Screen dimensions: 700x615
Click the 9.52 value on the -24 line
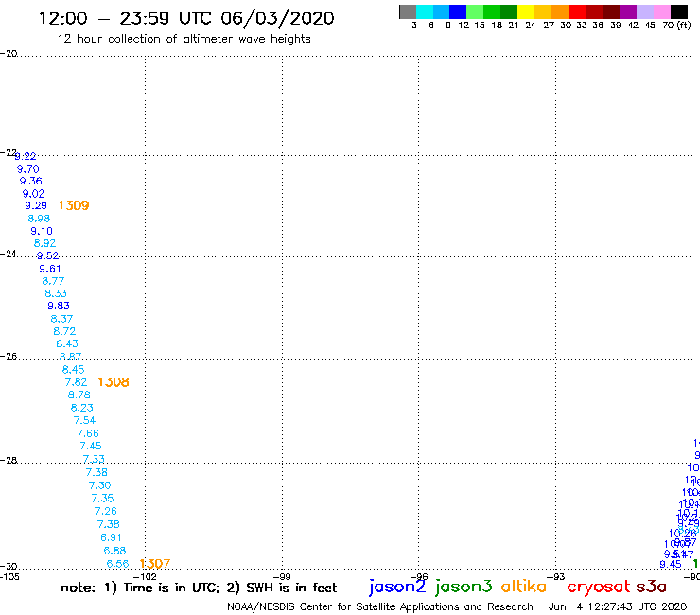pyautogui.click(x=47, y=255)
